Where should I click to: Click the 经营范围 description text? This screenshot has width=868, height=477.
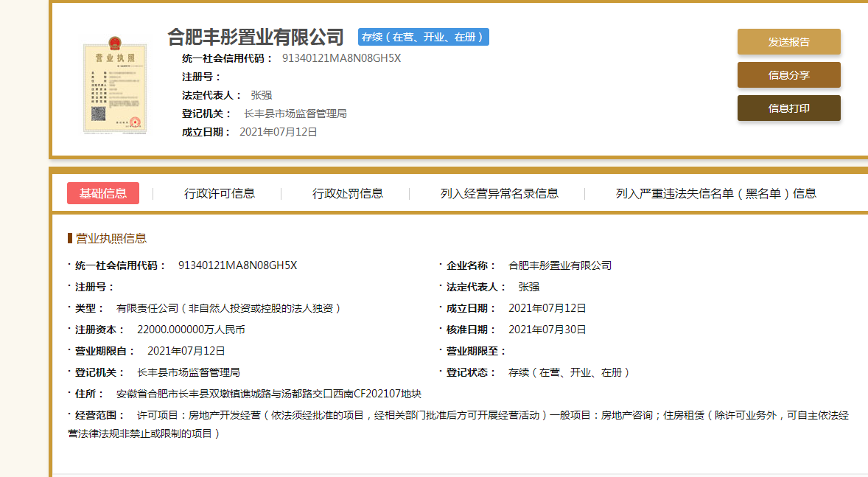pos(458,425)
